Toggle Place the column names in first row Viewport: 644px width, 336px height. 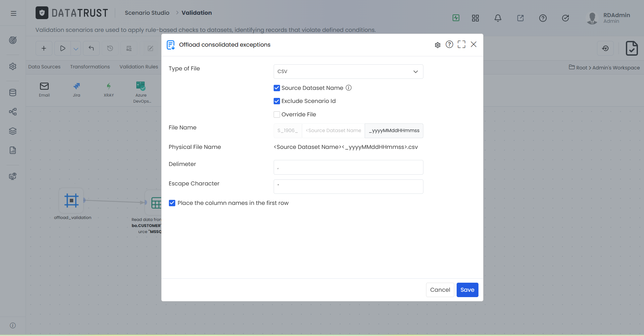172,203
